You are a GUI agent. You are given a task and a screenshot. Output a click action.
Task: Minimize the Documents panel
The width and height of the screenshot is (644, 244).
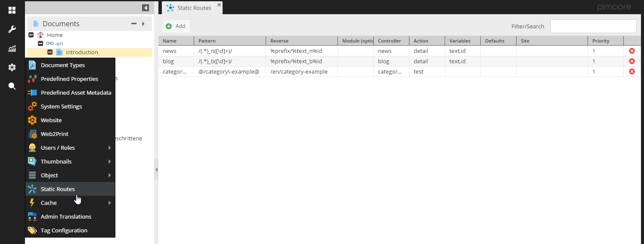(134, 24)
